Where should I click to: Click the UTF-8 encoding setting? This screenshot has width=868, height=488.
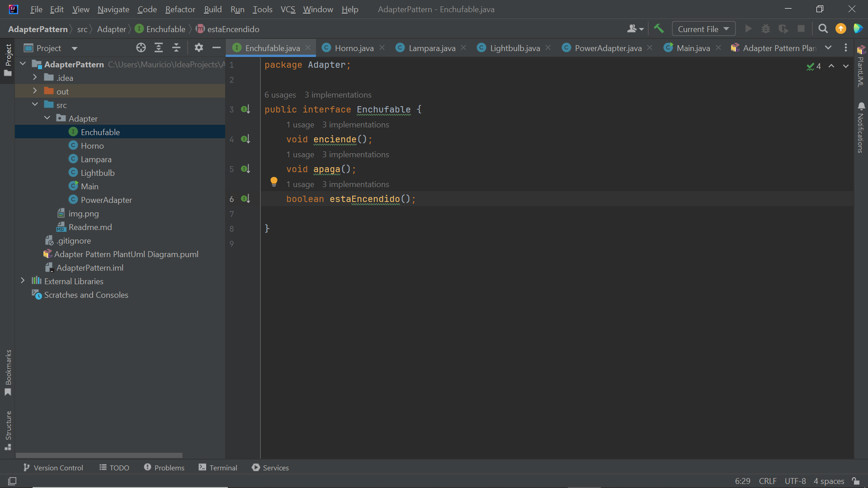[795, 481]
